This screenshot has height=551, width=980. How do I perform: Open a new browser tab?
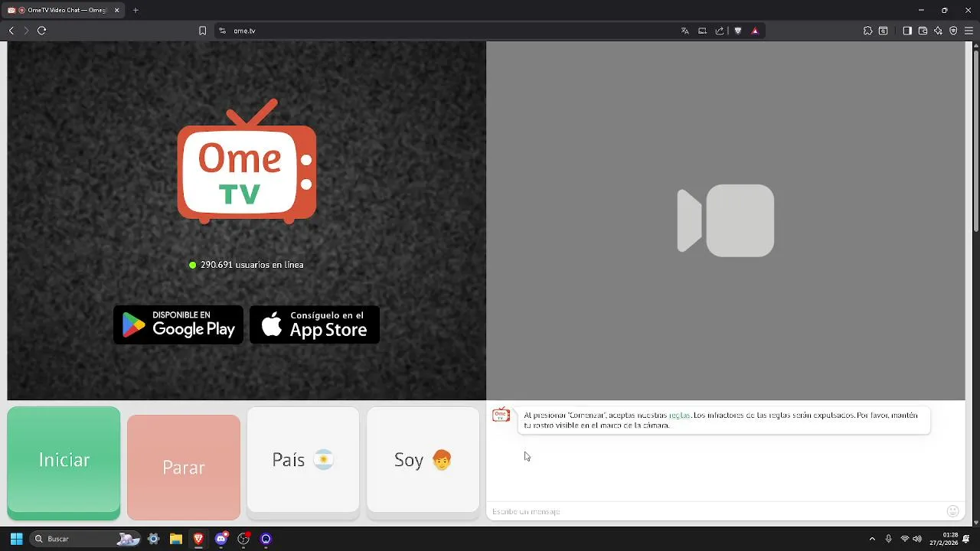(136, 11)
